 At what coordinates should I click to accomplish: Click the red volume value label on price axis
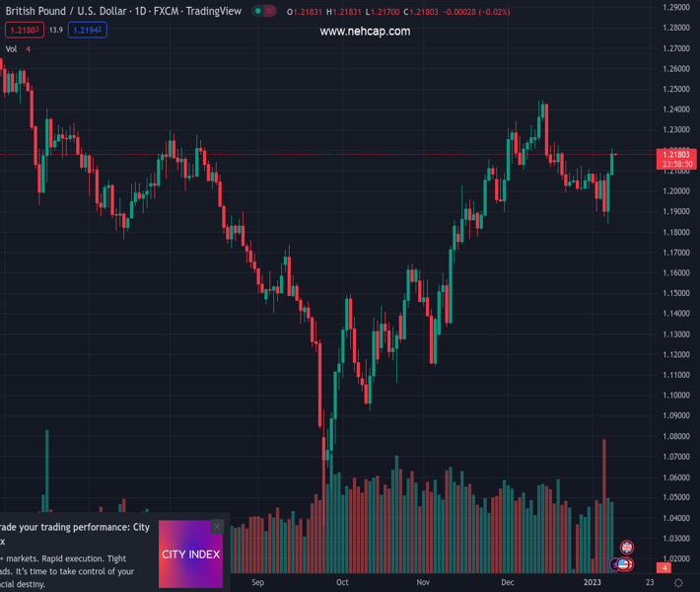pos(665,568)
